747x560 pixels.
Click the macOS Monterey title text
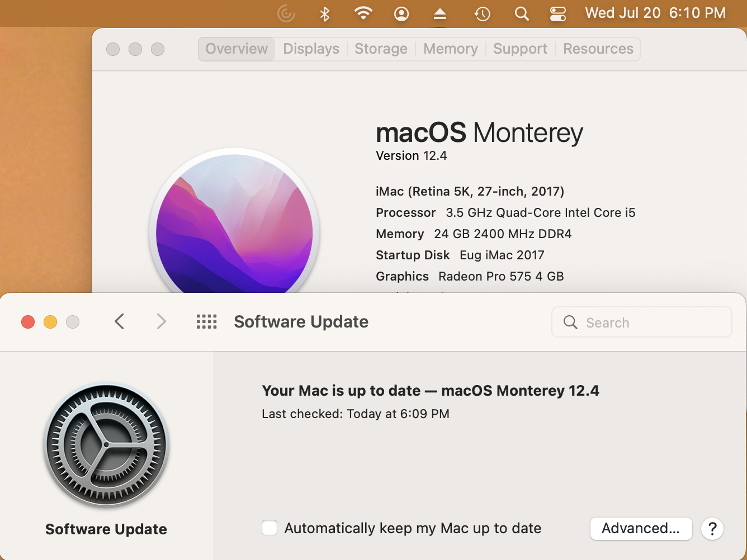tap(479, 133)
